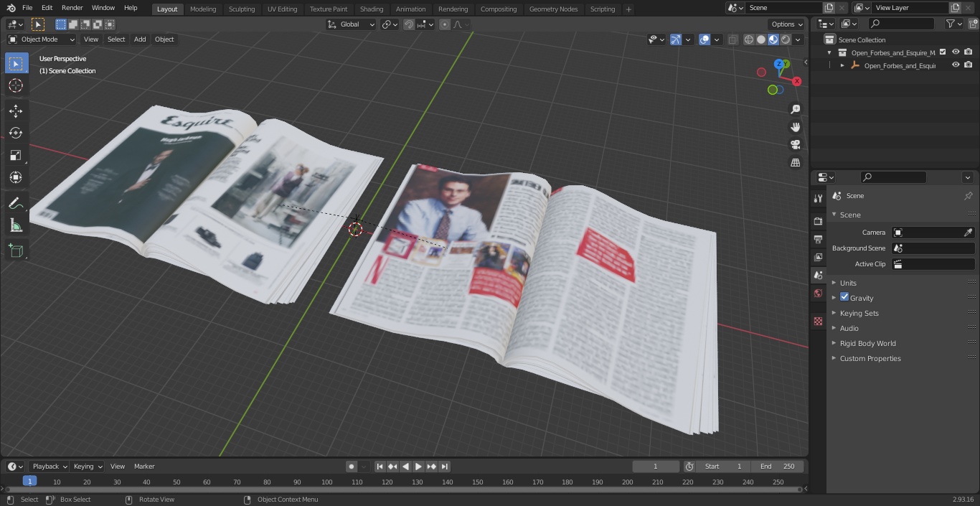980x506 pixels.
Task: Click the current frame number field
Action: pos(655,467)
